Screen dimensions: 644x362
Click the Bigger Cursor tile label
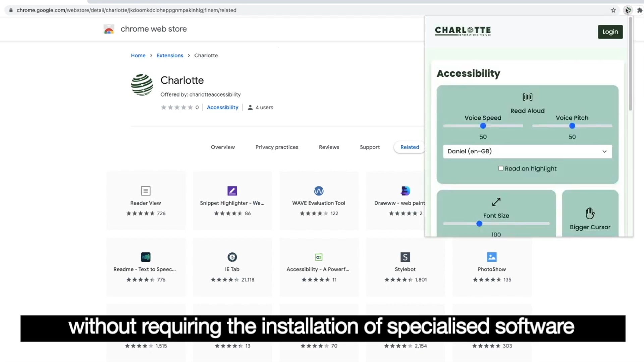pos(590,227)
